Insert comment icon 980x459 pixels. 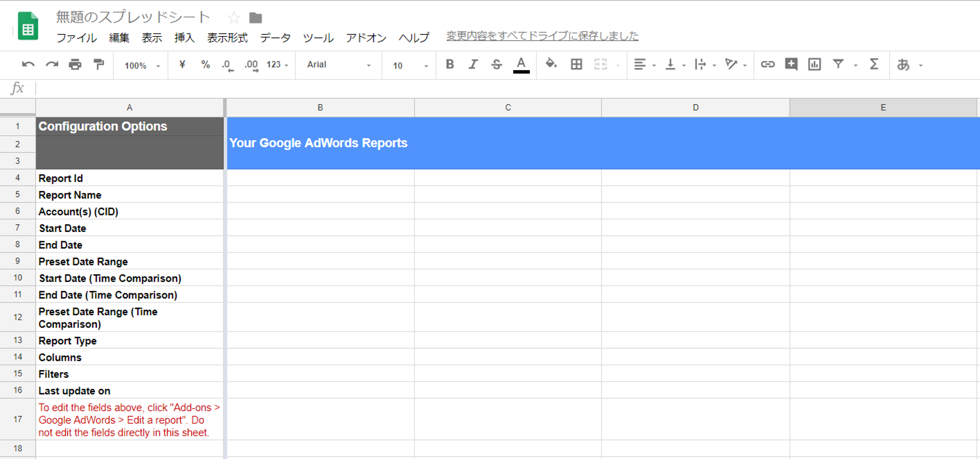pos(791,64)
